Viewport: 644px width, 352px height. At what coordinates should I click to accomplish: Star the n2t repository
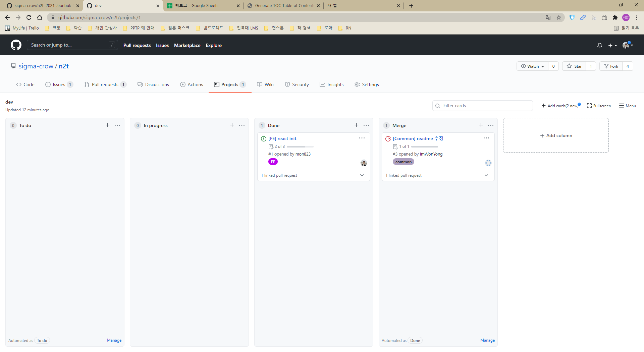[574, 66]
